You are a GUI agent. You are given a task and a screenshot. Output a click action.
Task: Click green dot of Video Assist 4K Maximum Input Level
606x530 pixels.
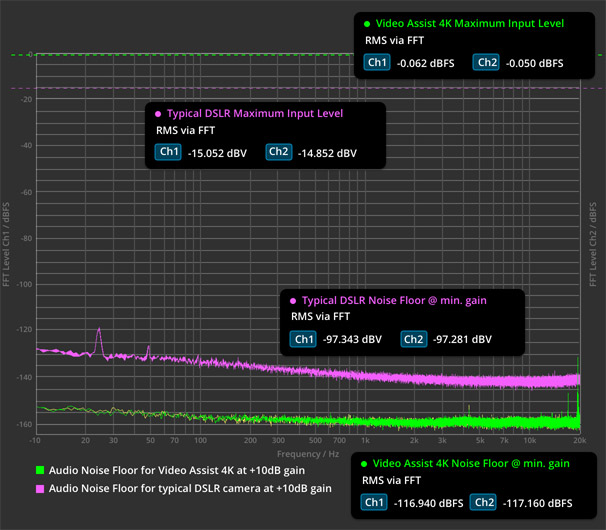367,23
